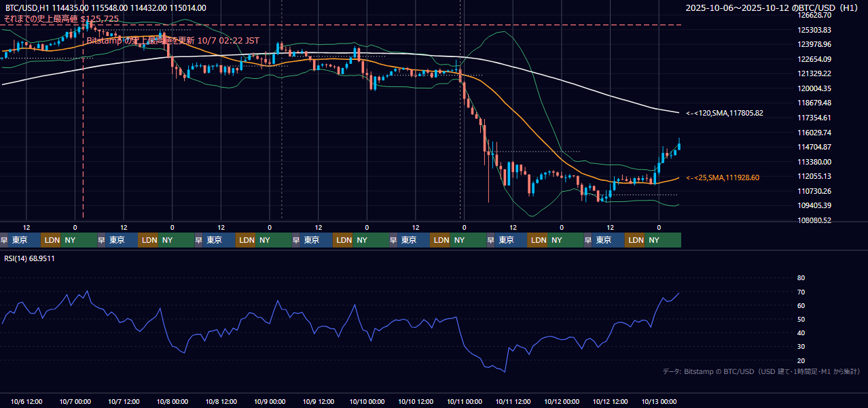Click price axis value 117354.61
Viewport: 868px width, 408px height.
814,118
